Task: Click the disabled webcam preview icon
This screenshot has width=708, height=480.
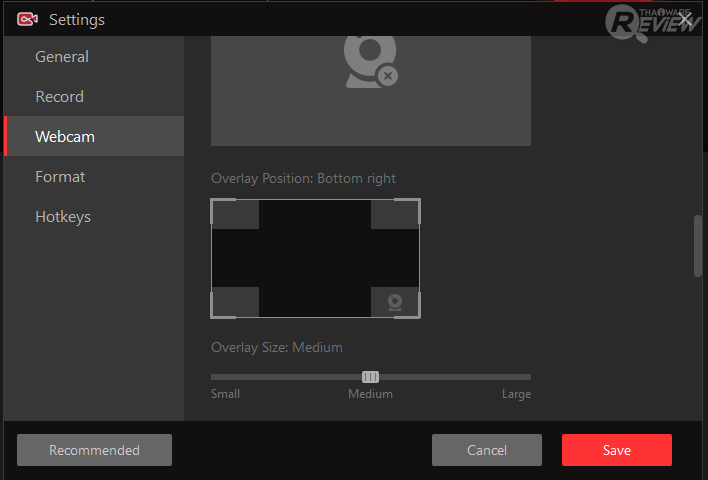Action: tap(371, 62)
